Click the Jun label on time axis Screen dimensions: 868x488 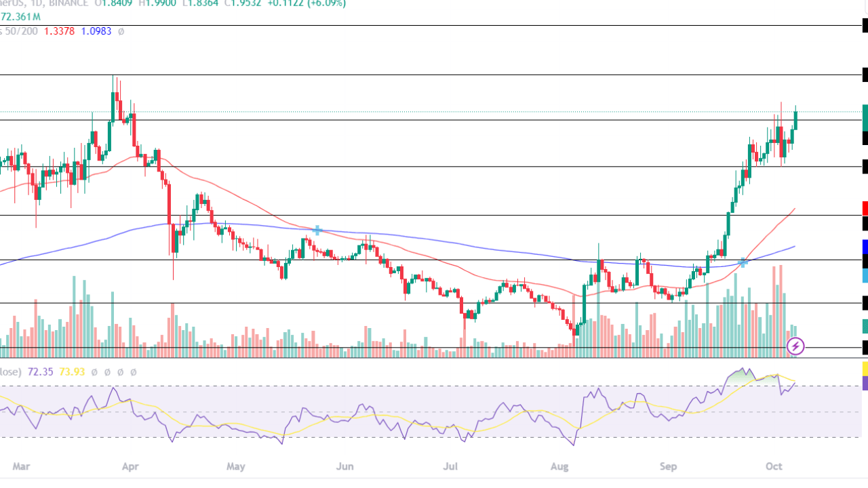(345, 466)
